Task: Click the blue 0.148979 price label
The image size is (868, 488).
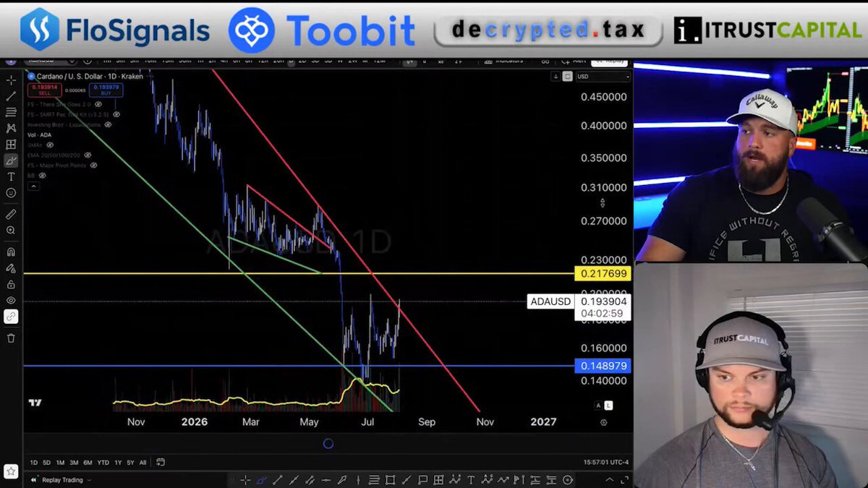Action: pos(602,366)
